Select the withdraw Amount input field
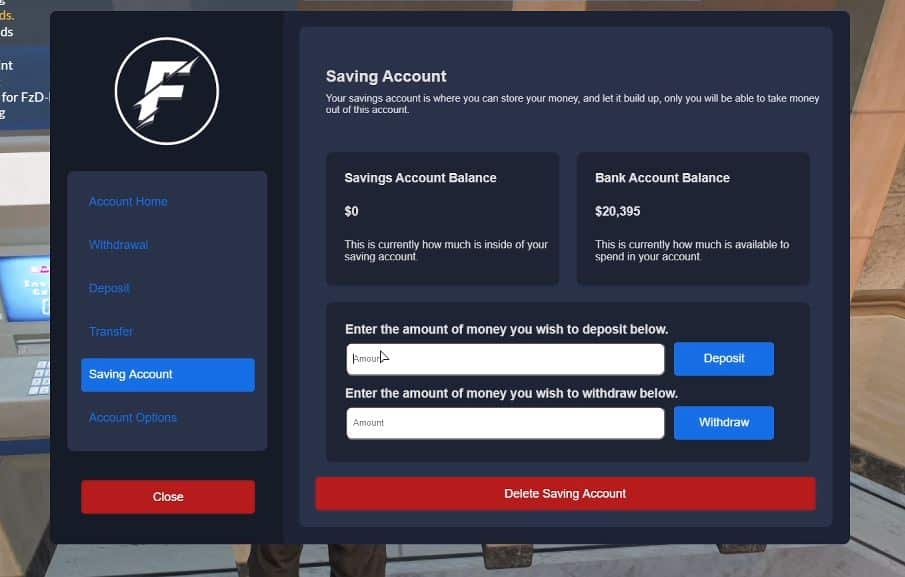 (x=505, y=422)
